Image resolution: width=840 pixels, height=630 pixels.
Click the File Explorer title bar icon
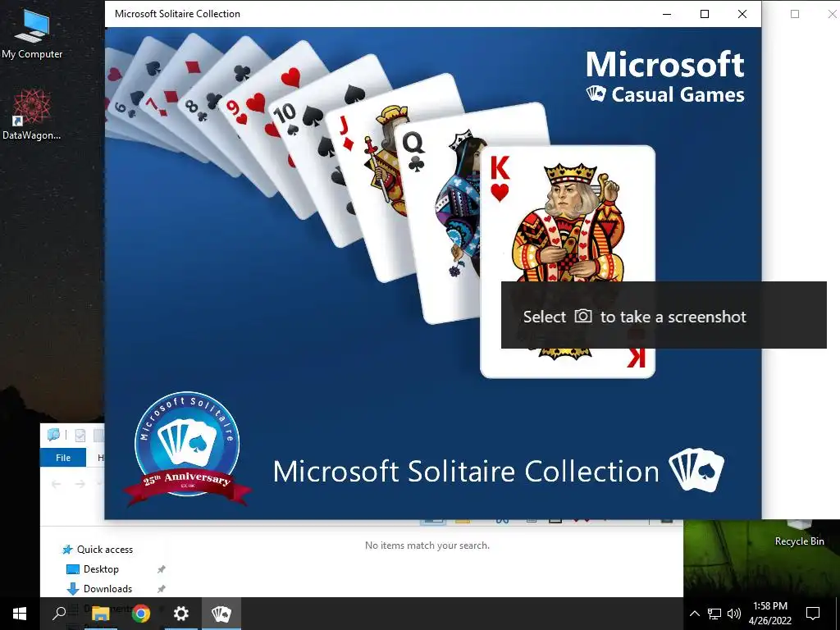coord(53,435)
